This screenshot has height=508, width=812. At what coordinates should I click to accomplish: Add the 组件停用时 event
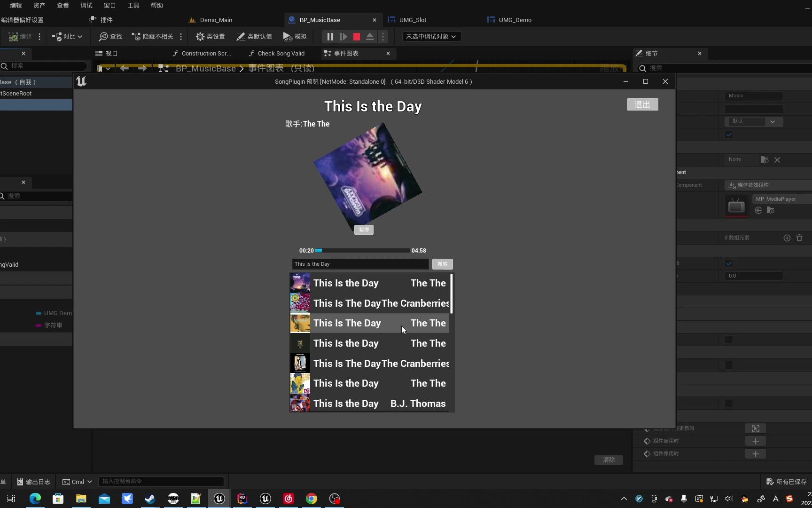[x=756, y=454]
